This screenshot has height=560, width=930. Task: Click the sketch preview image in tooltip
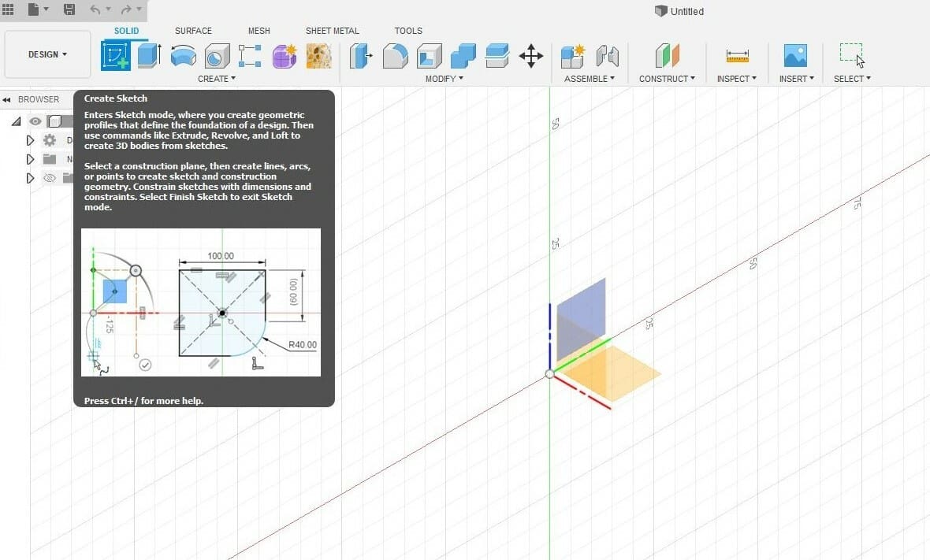tap(201, 302)
